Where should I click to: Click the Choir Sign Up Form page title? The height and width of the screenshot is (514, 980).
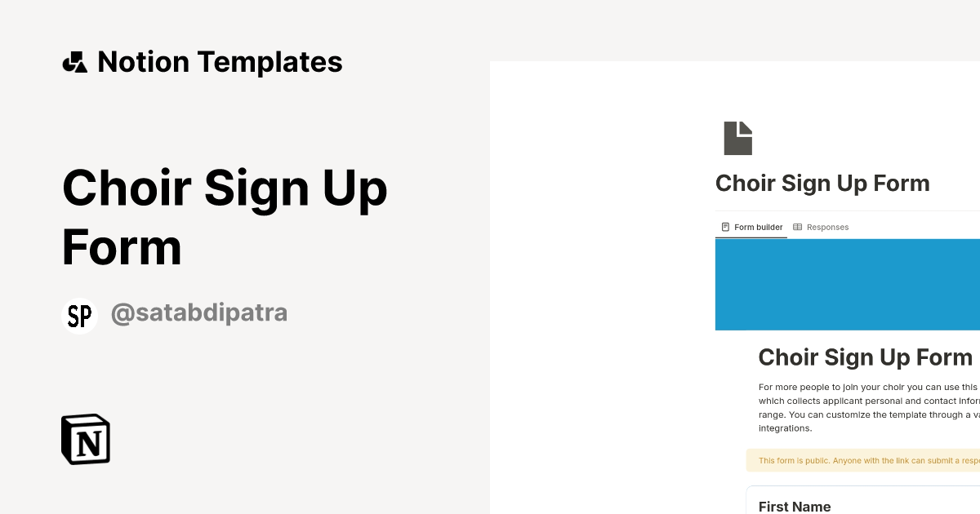(x=822, y=183)
